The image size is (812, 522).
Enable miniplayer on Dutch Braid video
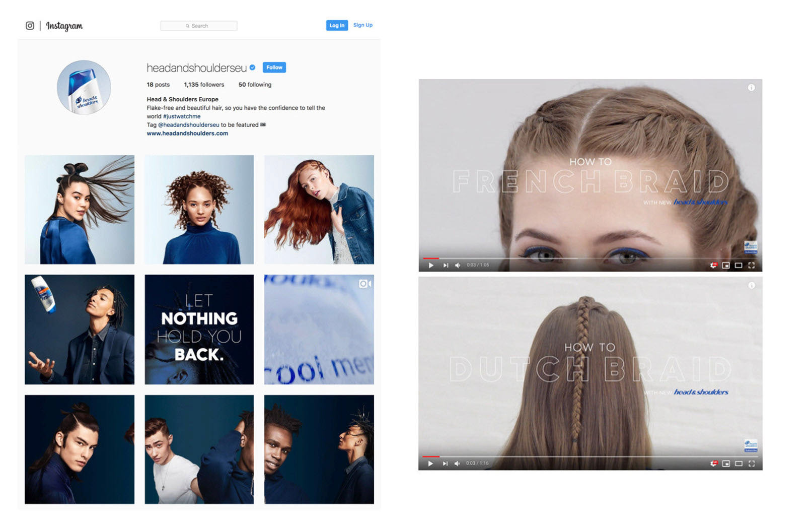pyautogui.click(x=726, y=464)
